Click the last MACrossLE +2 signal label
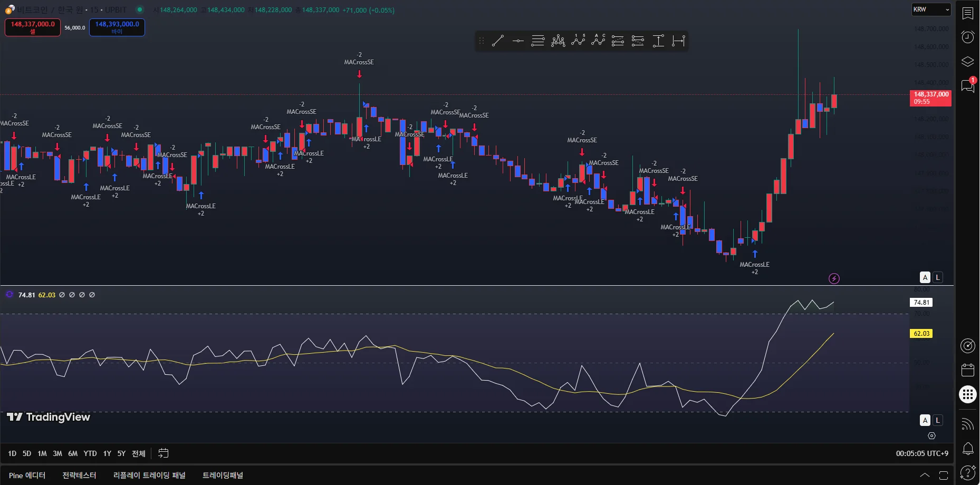Image resolution: width=980 pixels, height=485 pixels. 754,268
